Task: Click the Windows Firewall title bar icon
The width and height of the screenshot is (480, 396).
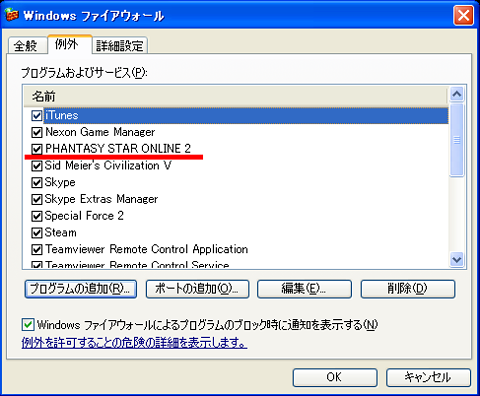Action: tap(12, 14)
